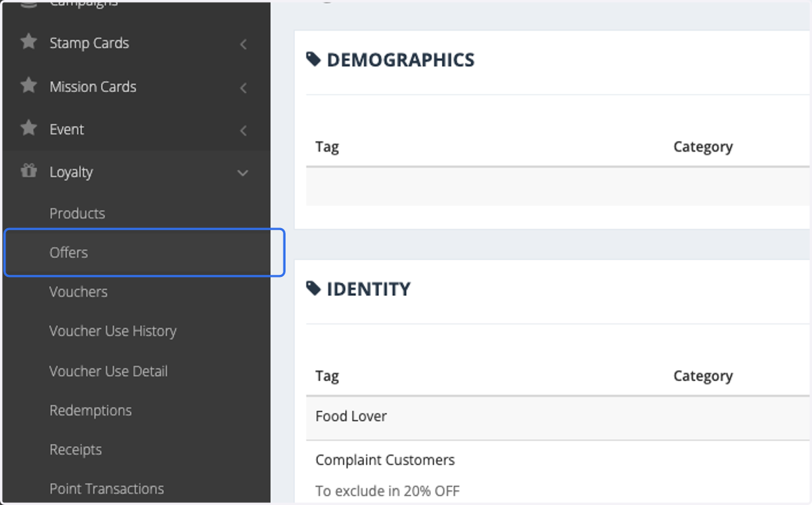Click the Mission Cards star icon
Image resolution: width=812 pixels, height=505 pixels.
28,85
